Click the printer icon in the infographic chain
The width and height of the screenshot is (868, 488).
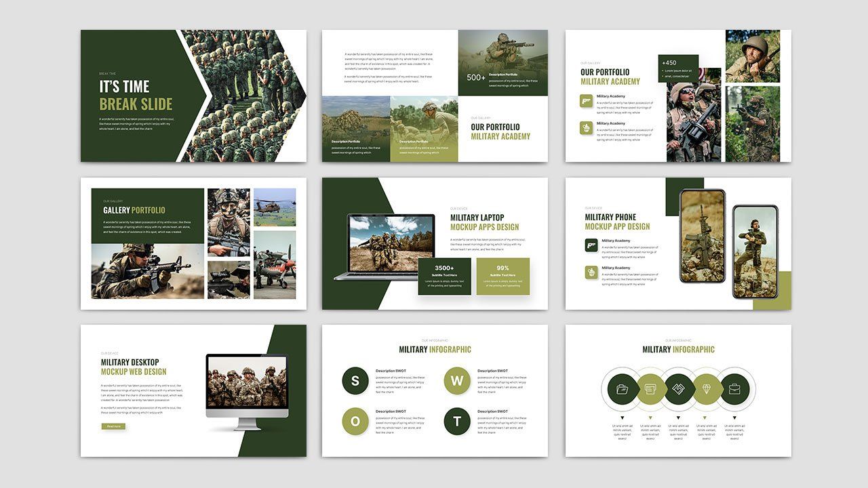pos(650,389)
